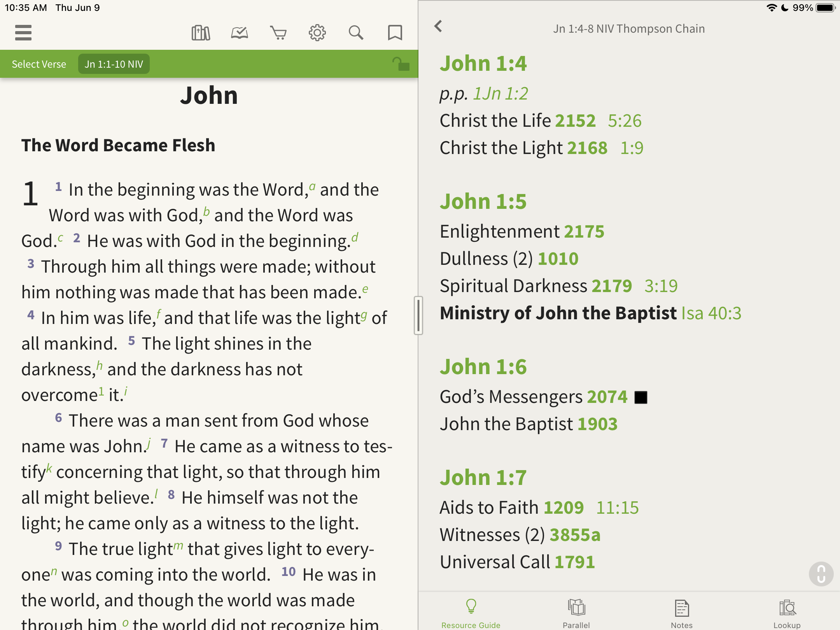Image resolution: width=840 pixels, height=630 pixels.
Task: Toggle the sync lock icon
Action: (x=401, y=64)
